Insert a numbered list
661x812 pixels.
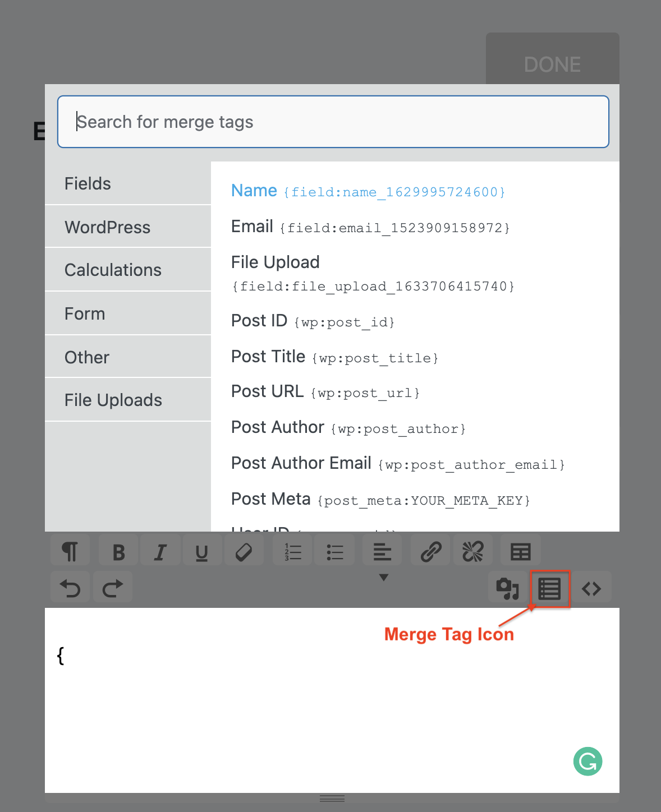click(292, 551)
